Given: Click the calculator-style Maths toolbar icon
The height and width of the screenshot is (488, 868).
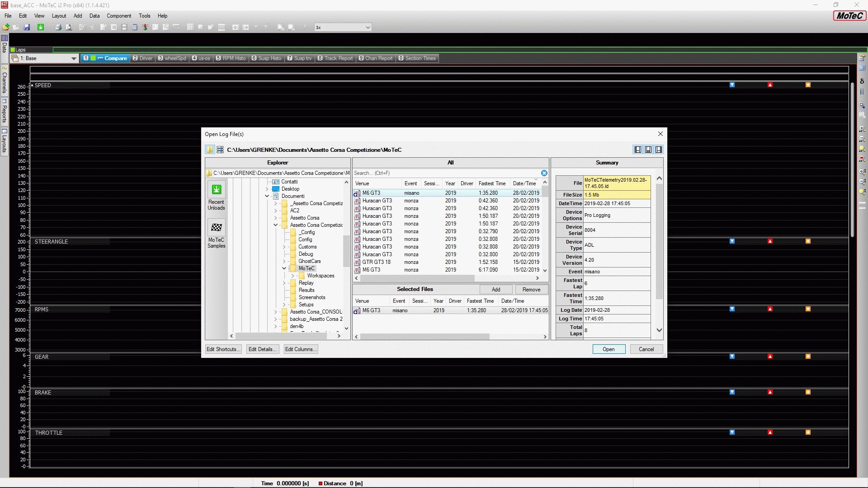Looking at the screenshot, I should 135,28.
